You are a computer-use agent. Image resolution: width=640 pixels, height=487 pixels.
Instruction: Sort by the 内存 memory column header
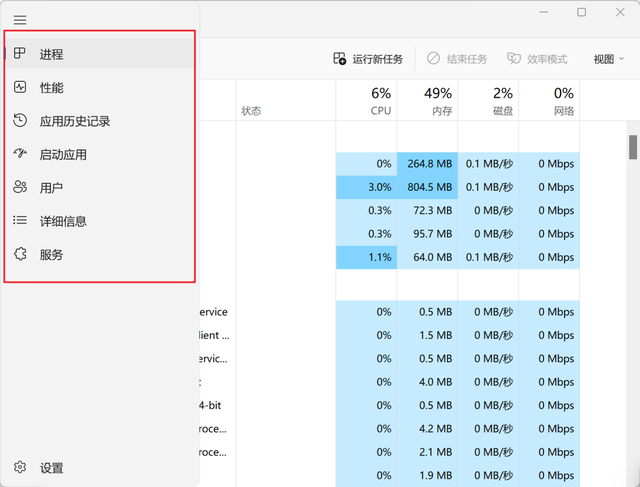pos(427,101)
